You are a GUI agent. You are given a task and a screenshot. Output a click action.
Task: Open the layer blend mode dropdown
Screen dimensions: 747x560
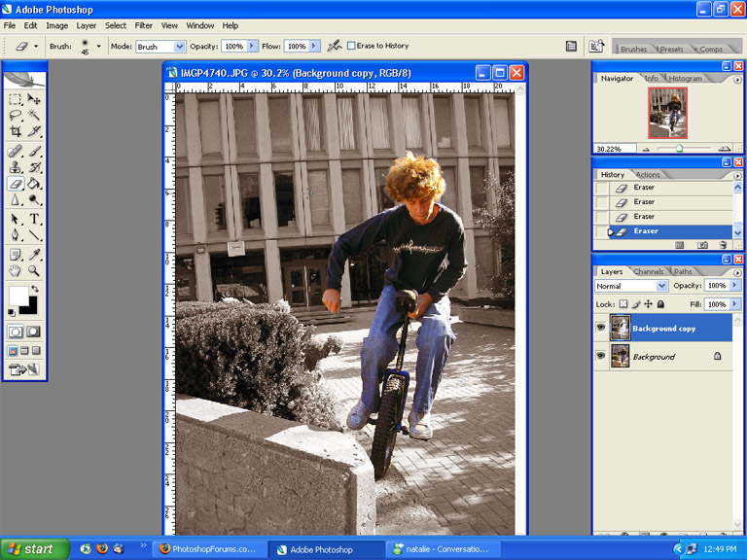[x=631, y=286]
